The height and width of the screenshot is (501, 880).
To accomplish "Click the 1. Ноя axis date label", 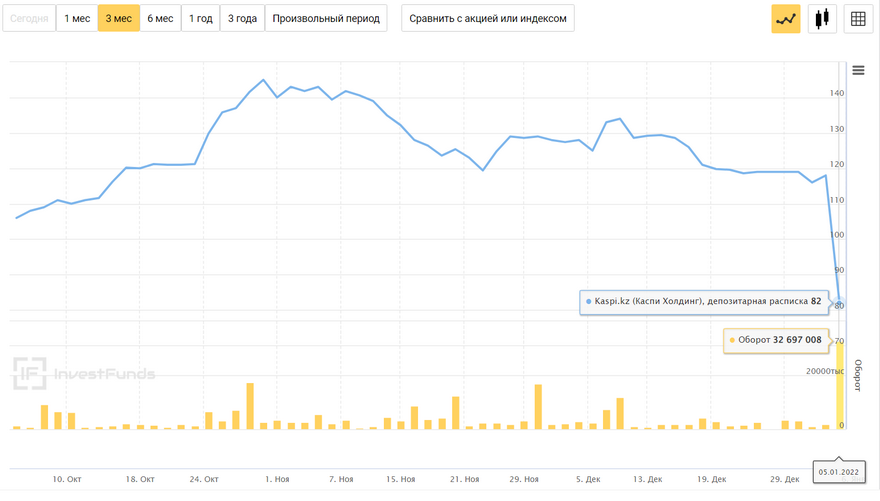I will coord(277,480).
